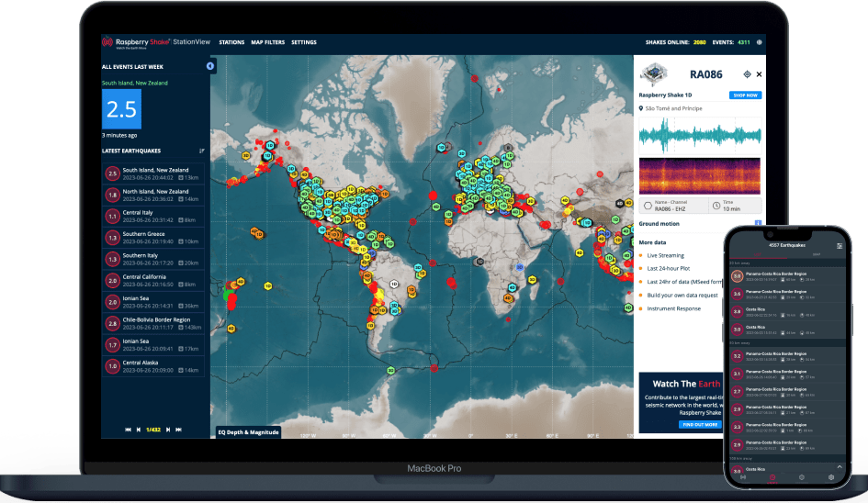Open the Last 24-hour Plot link
Screen dimensions: 868x503
coord(668,268)
